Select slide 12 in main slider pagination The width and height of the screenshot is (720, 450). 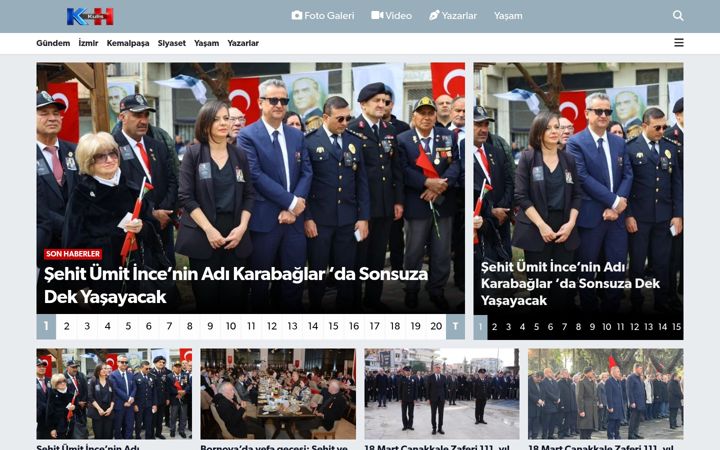click(272, 326)
